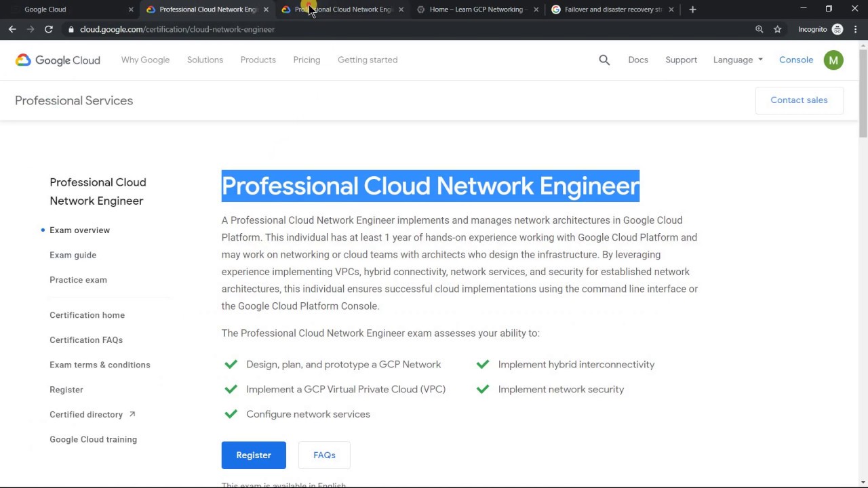Open the sidebar Register link
Image resolution: width=868 pixels, height=488 pixels.
66,390
